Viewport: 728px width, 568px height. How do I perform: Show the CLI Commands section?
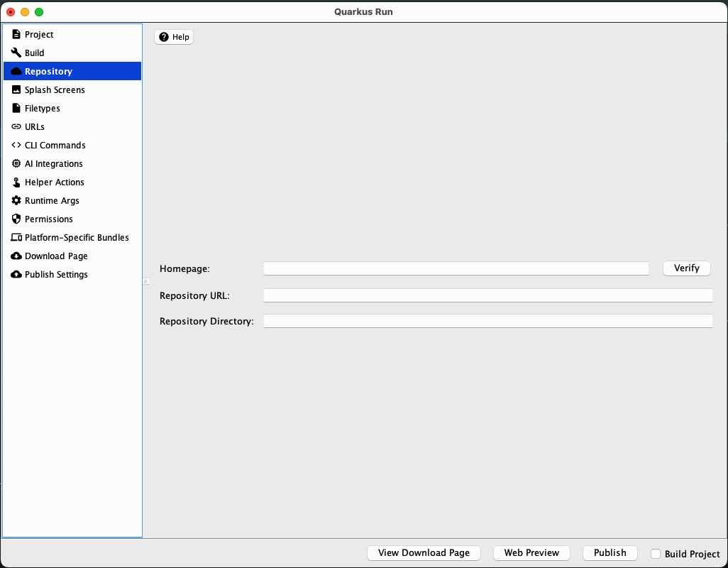pyautogui.click(x=72, y=145)
